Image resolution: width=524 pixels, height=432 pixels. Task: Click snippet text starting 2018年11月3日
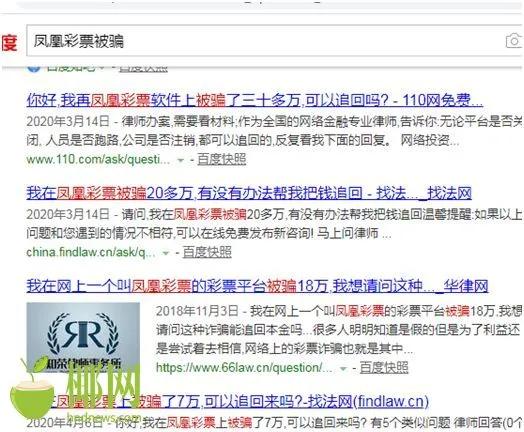[x=339, y=311]
